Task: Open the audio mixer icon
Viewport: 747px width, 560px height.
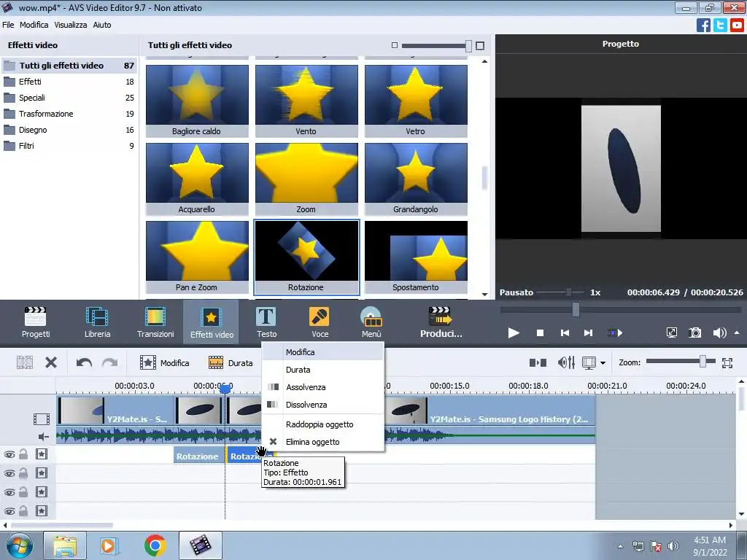Action: pyautogui.click(x=566, y=363)
